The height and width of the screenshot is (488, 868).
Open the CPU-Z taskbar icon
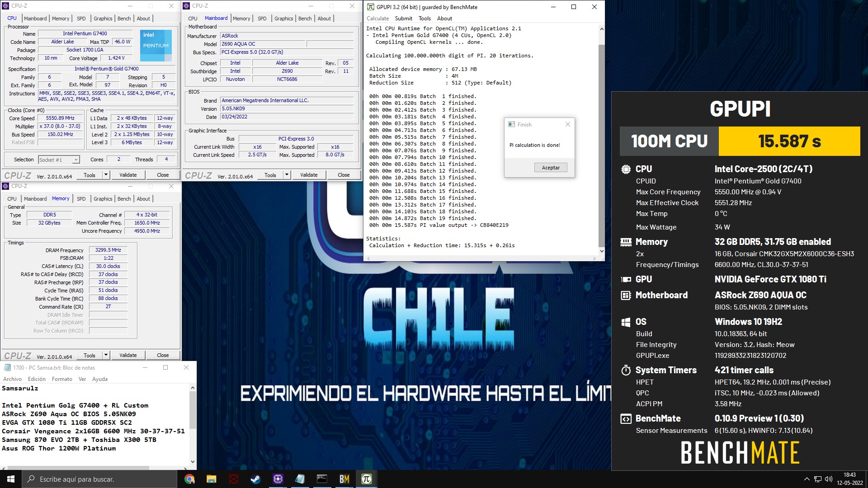tap(278, 479)
